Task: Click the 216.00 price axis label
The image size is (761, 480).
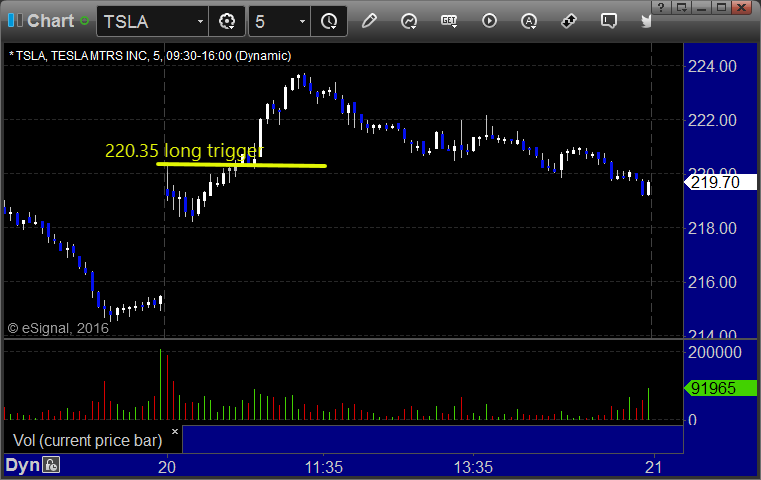Action: click(712, 282)
